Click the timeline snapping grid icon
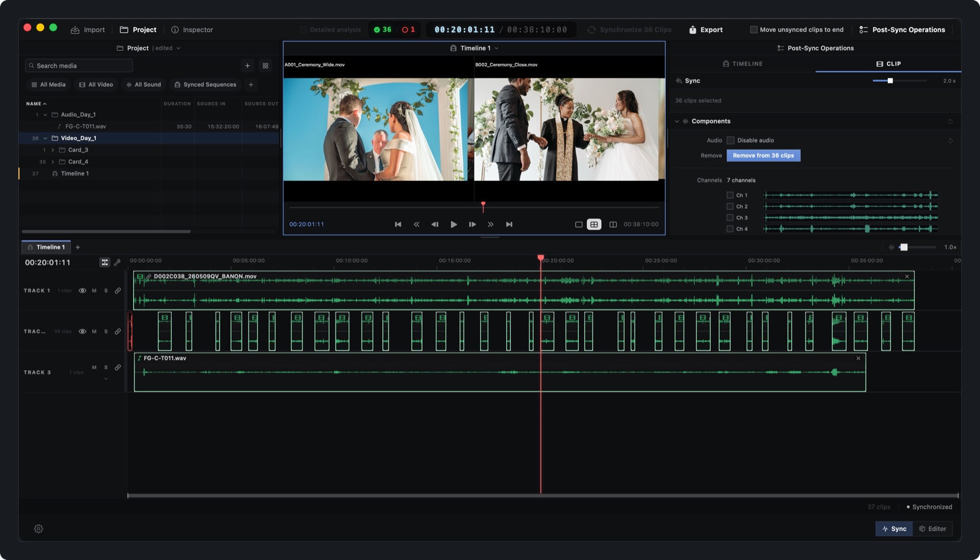 pyautogui.click(x=105, y=262)
